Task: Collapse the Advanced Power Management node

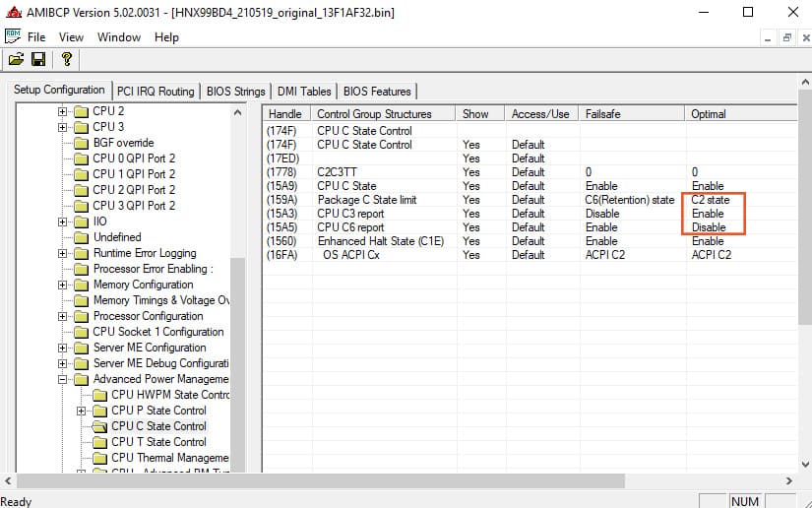Action: pyautogui.click(x=63, y=379)
